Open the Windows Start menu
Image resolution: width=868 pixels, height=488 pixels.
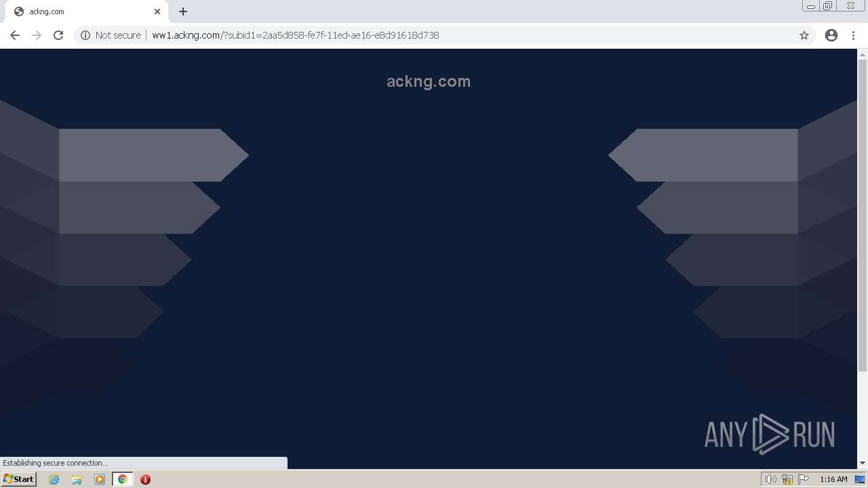(x=18, y=479)
